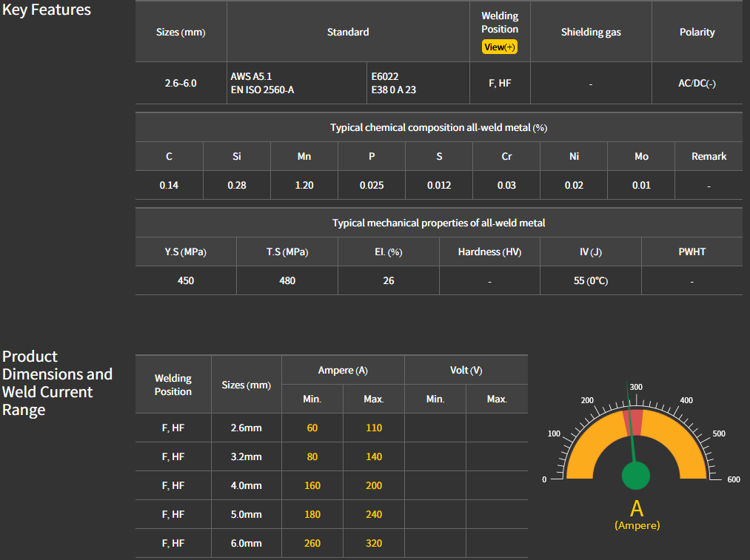Select the 4.0mm size row cell
The image size is (750, 560).
[x=246, y=485]
